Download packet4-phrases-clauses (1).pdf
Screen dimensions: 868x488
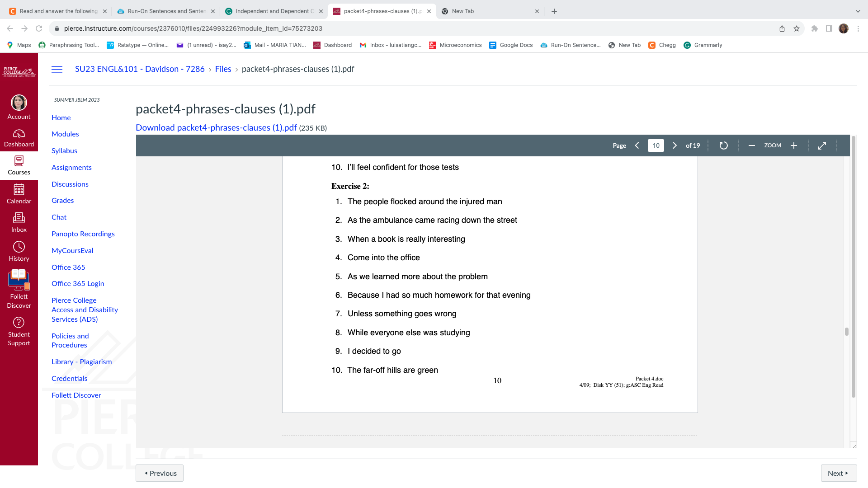[216, 127]
